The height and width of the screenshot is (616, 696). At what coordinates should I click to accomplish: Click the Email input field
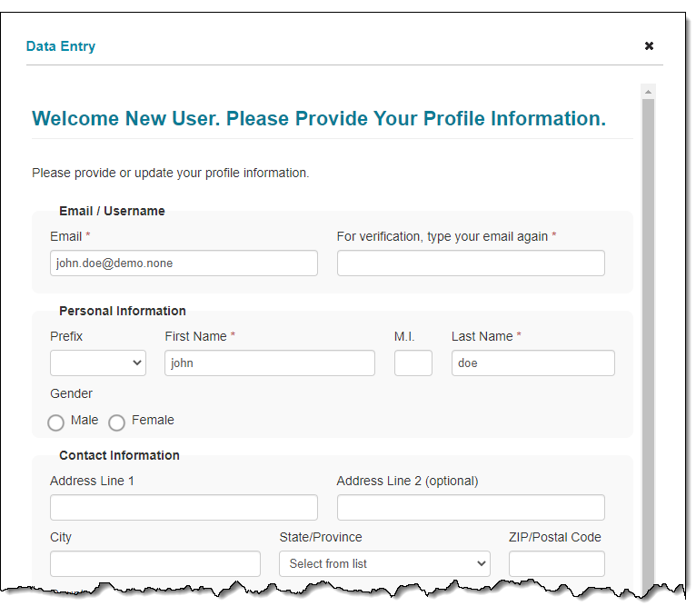[x=184, y=263]
